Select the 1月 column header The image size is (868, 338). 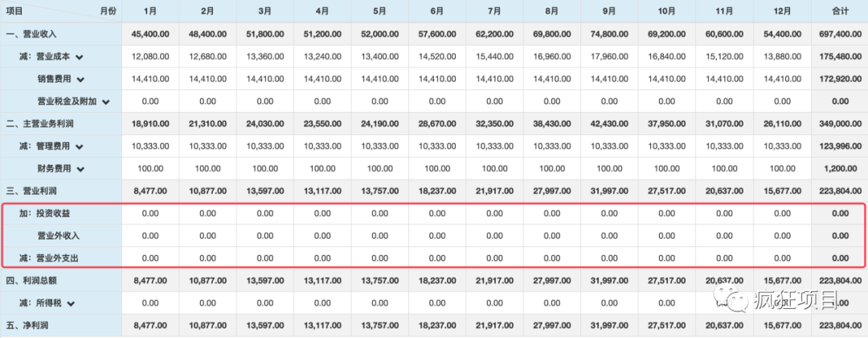coord(149,11)
